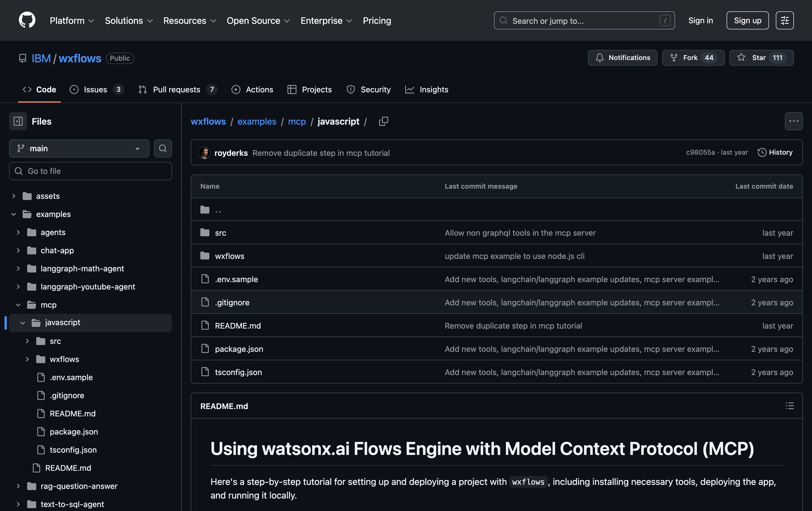Open README outline list icon
The height and width of the screenshot is (511, 812).
pyautogui.click(x=789, y=406)
